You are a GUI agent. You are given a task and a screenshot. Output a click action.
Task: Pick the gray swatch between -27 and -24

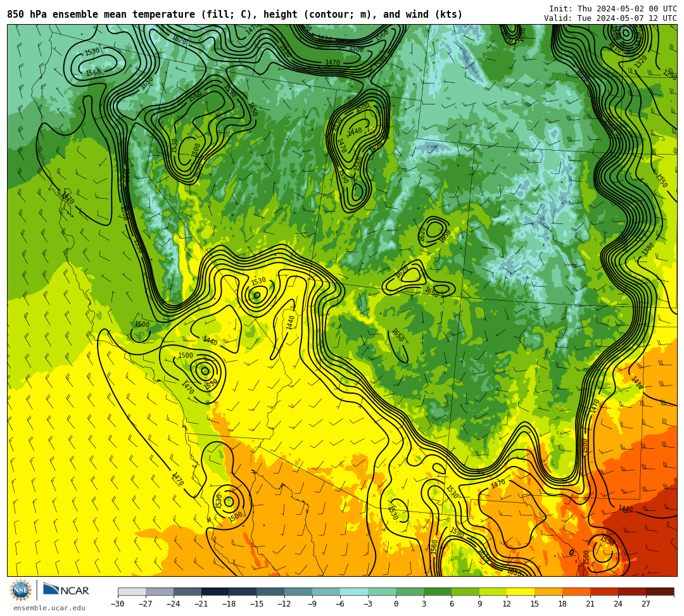pos(160,591)
